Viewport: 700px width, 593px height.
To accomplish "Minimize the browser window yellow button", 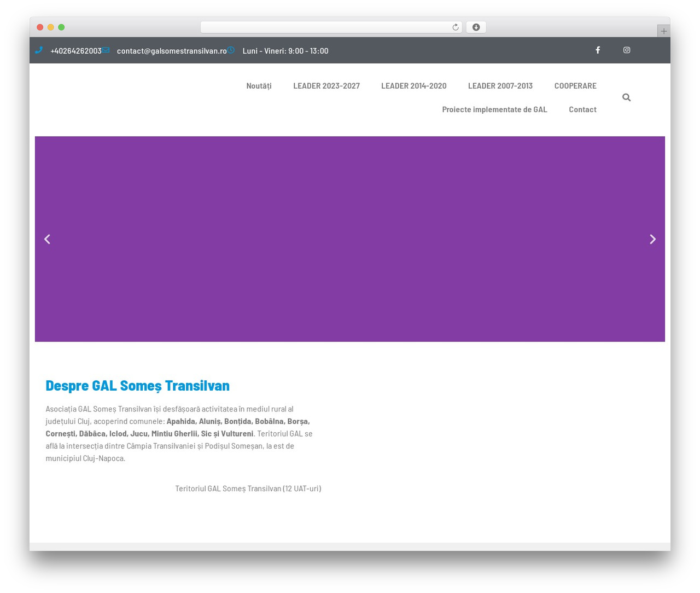I will [x=51, y=27].
